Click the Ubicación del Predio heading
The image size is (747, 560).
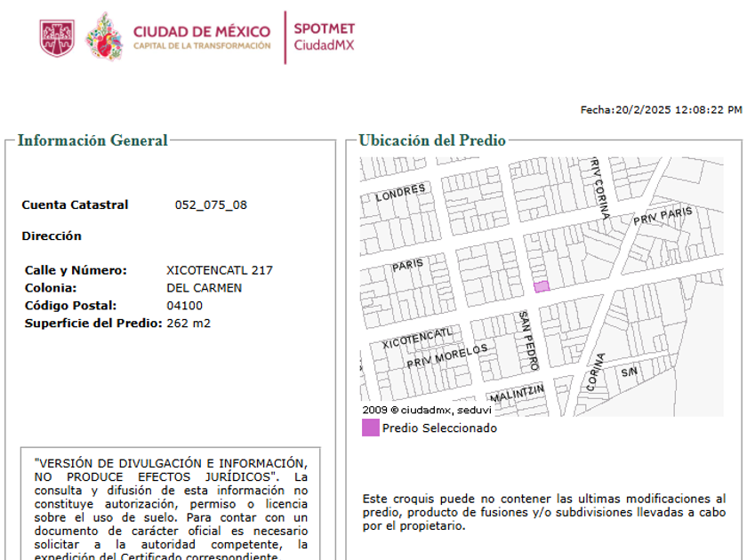point(432,140)
